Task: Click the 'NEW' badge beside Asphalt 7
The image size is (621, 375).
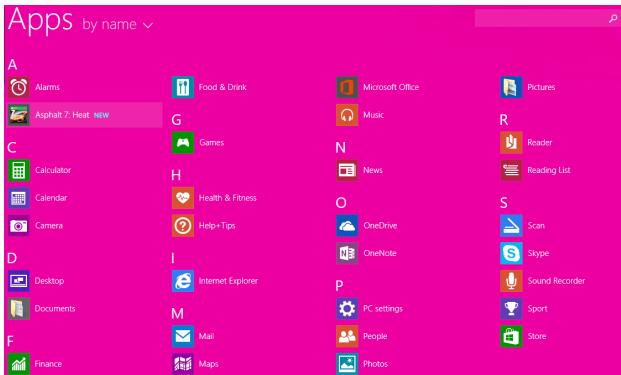Action: [101, 115]
